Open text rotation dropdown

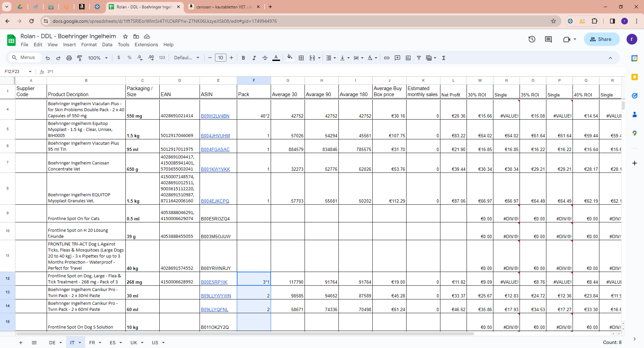[x=372, y=58]
